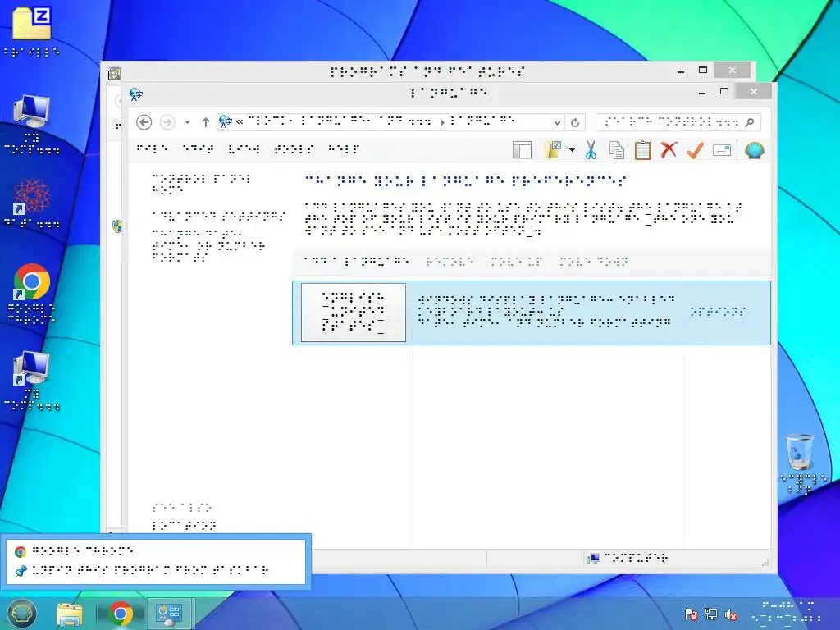Click the Cut scissors icon
This screenshot has width=840, height=630.
[591, 151]
